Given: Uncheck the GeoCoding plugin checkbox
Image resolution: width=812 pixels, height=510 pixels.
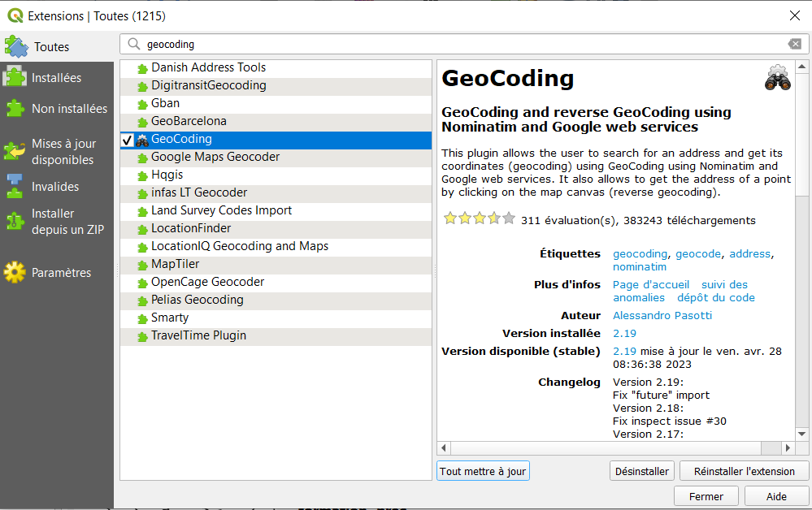Looking at the screenshot, I should pyautogui.click(x=128, y=140).
